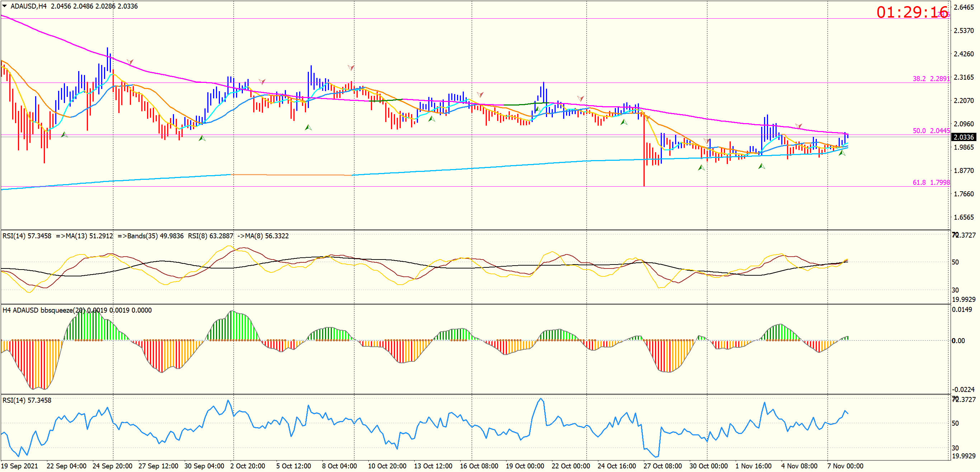Click the green buy arrow near 24 Oct 16:00
980x472 pixels.
pos(624,122)
